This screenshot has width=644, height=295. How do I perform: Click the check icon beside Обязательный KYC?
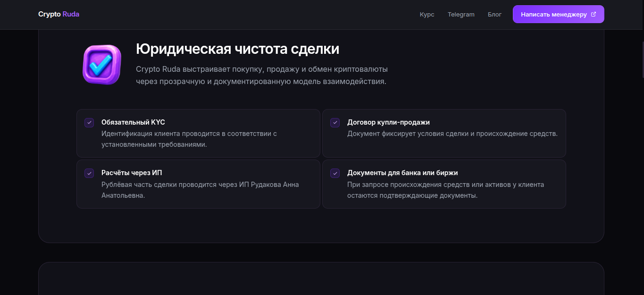click(89, 123)
